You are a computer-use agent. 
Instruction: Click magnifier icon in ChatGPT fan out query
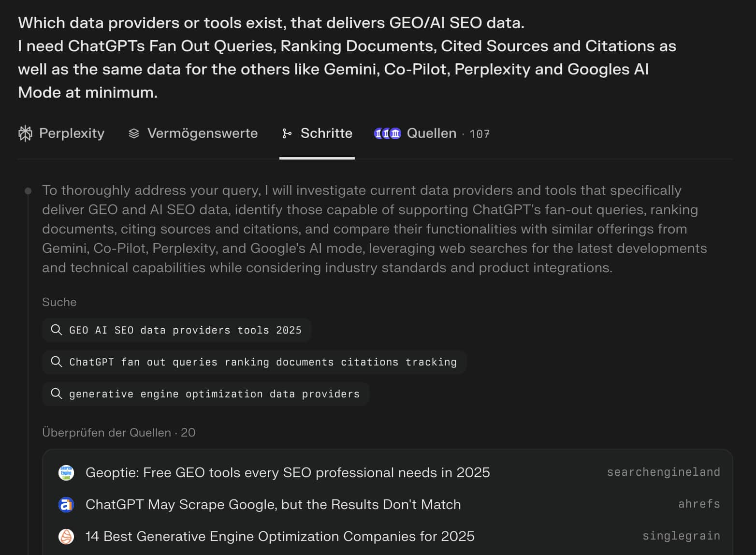(x=57, y=362)
